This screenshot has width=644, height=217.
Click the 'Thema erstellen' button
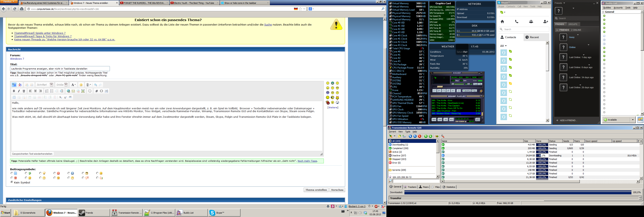click(x=316, y=190)
